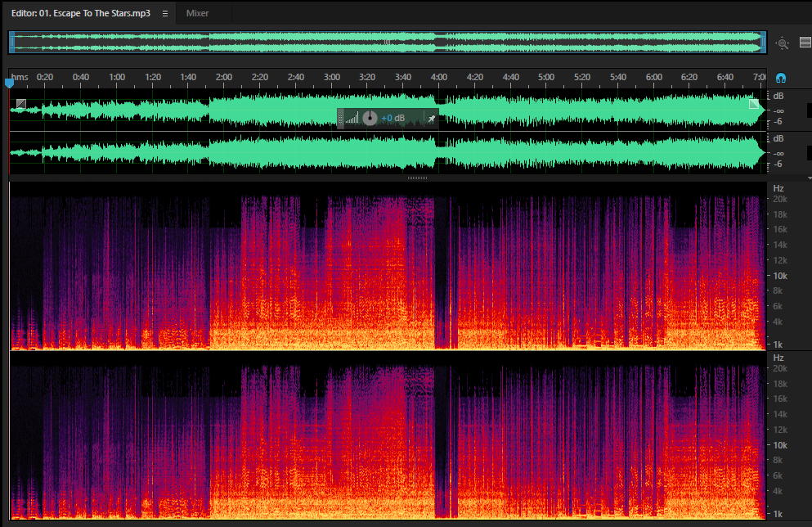Viewport: 812px width, 527px height.
Task: Click 16k on the lower frequency scale
Action: [780, 399]
